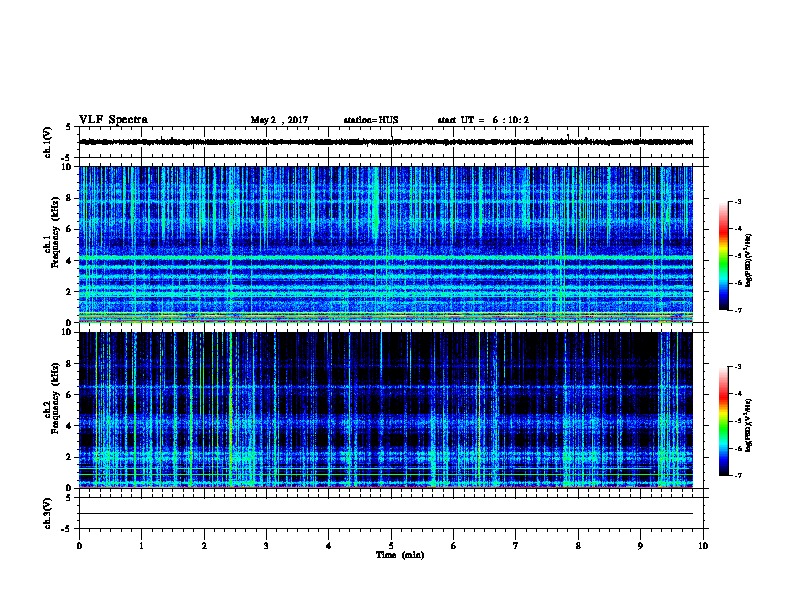This screenshot has width=792, height=612.
Task: Click the 'VLF Spectra' plot title
Action: pyautogui.click(x=113, y=120)
